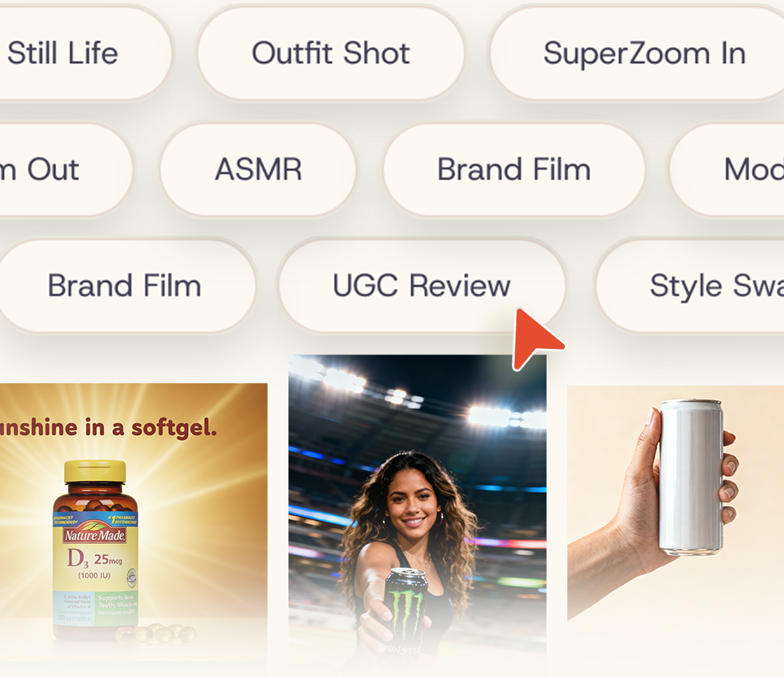
Task: Click the Nature Made D3 bottle
Action: click(x=95, y=550)
